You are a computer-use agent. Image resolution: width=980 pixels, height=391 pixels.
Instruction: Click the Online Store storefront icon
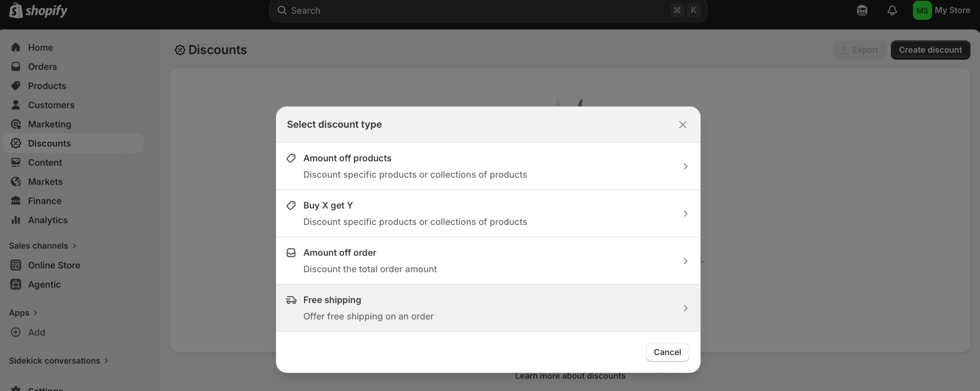(x=16, y=265)
